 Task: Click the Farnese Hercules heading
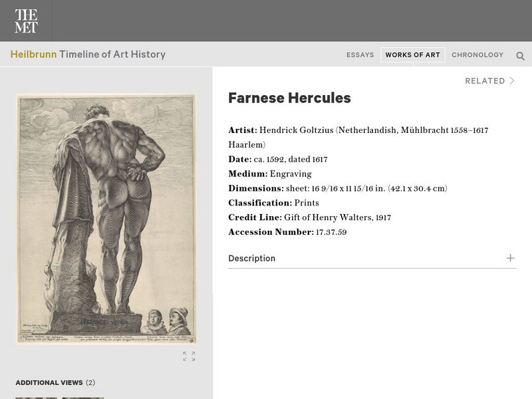(x=289, y=98)
